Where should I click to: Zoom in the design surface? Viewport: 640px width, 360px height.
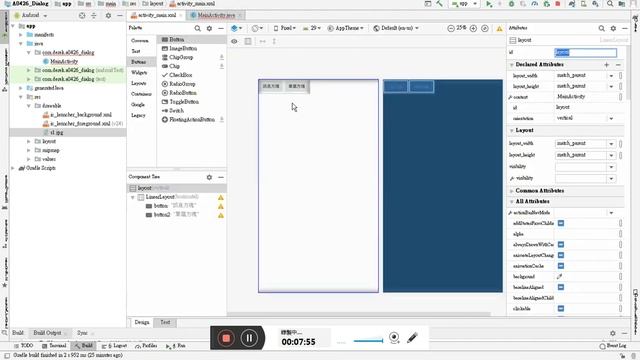coord(473,28)
